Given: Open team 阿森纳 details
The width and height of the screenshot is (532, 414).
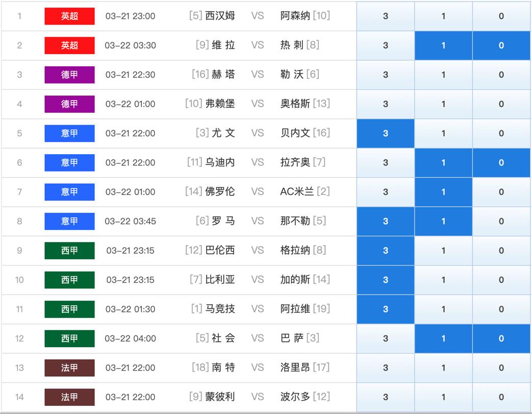Looking at the screenshot, I should [x=295, y=16].
